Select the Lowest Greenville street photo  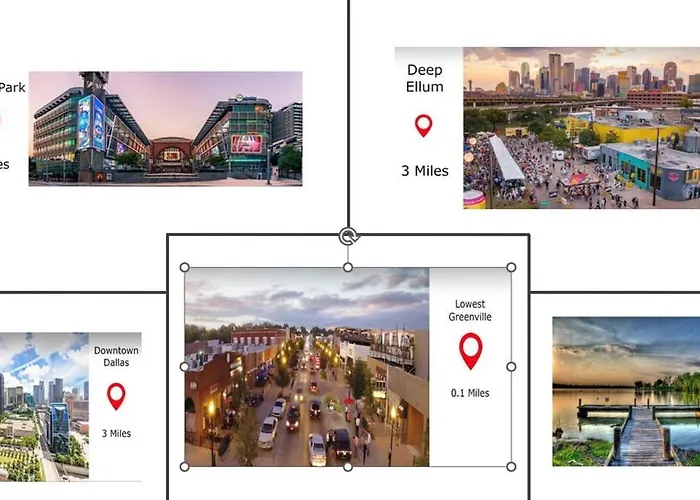pos(306,367)
